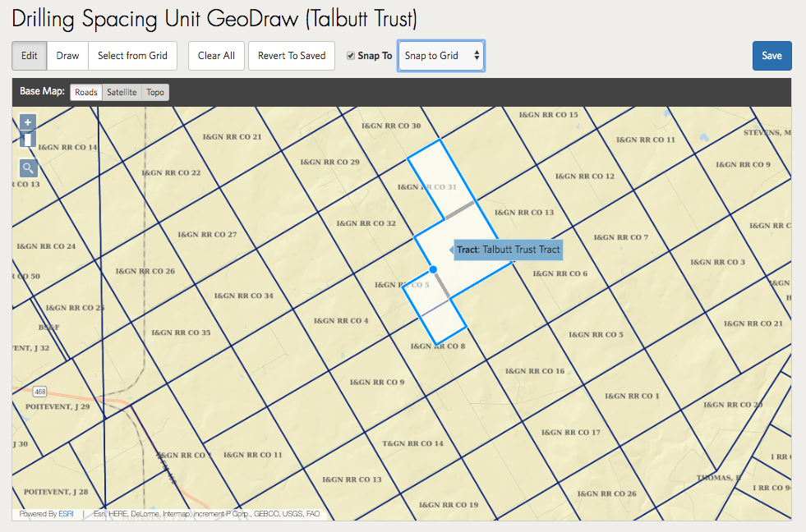Screen dimensions: 806x532
Task: Select Satellite base map
Action: coord(122,93)
